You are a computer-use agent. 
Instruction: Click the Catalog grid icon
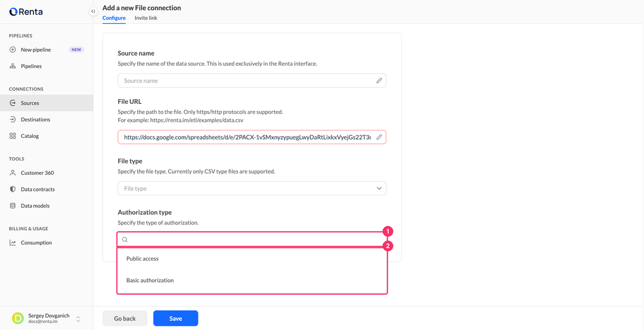click(13, 136)
